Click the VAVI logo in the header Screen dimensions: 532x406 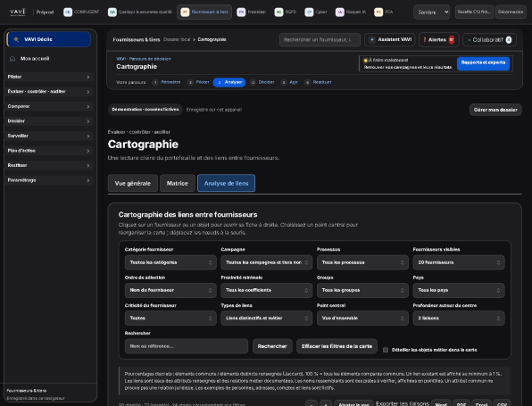click(18, 12)
